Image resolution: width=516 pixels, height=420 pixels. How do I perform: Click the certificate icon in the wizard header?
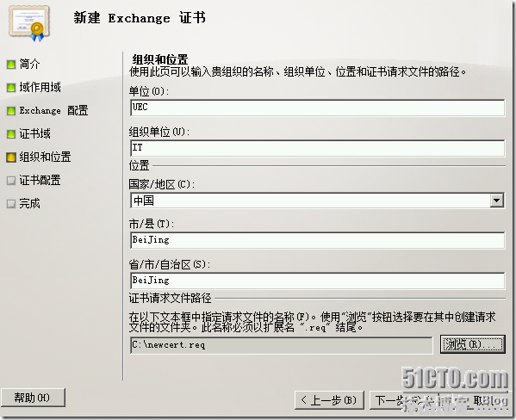[x=29, y=23]
